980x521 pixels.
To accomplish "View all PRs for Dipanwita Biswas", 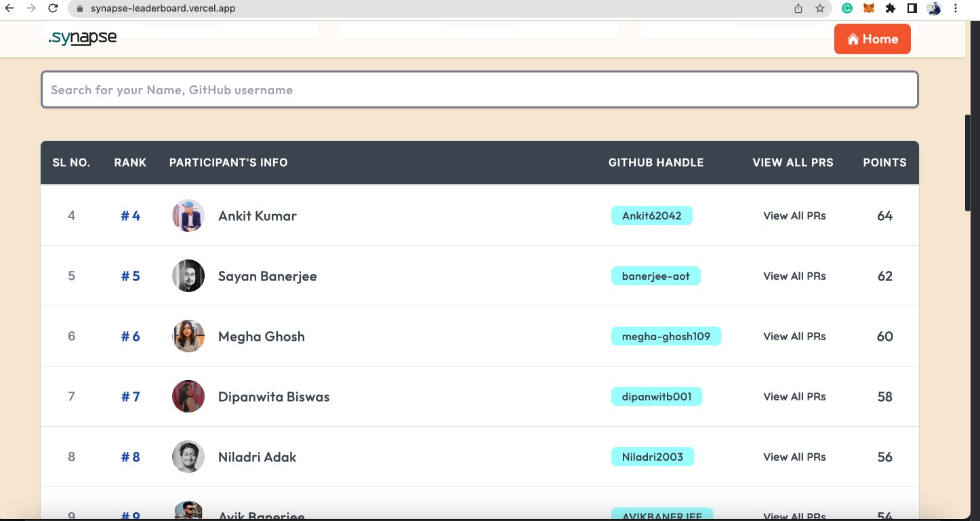I will (794, 397).
